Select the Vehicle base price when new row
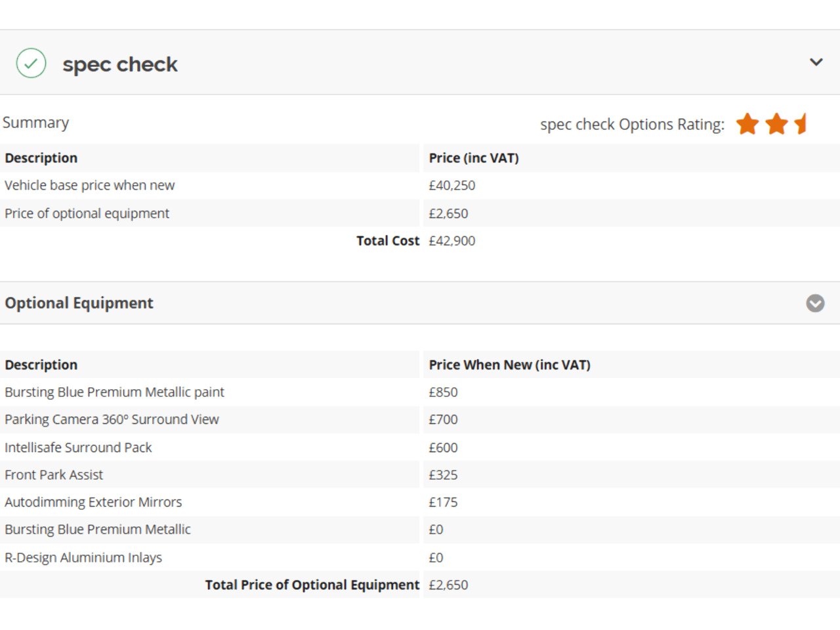Image resolution: width=840 pixels, height=630 pixels. click(x=90, y=186)
